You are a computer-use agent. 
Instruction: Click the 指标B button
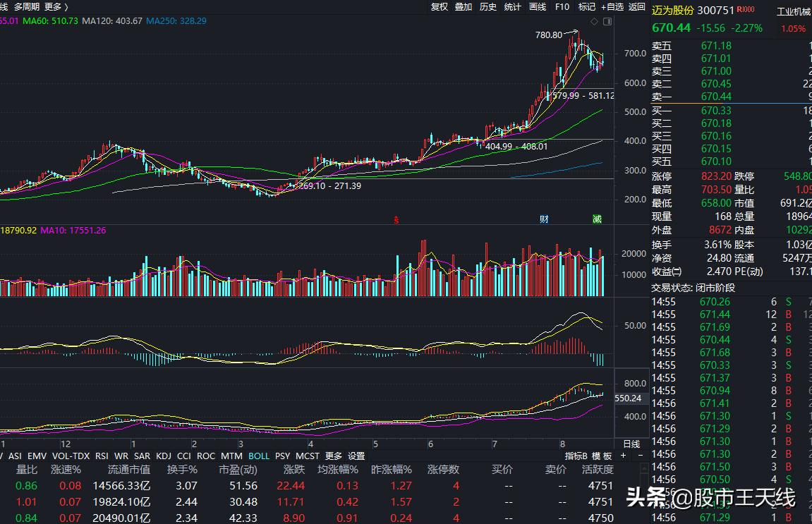(x=576, y=456)
